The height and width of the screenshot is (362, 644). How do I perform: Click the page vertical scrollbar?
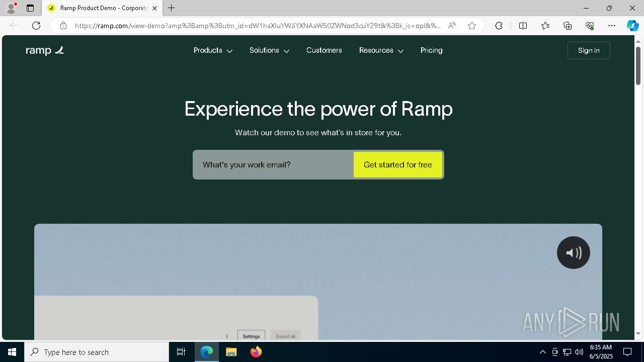point(638,66)
